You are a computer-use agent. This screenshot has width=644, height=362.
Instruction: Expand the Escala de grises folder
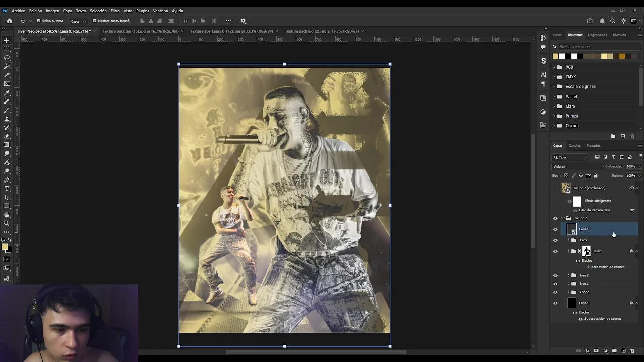point(554,86)
